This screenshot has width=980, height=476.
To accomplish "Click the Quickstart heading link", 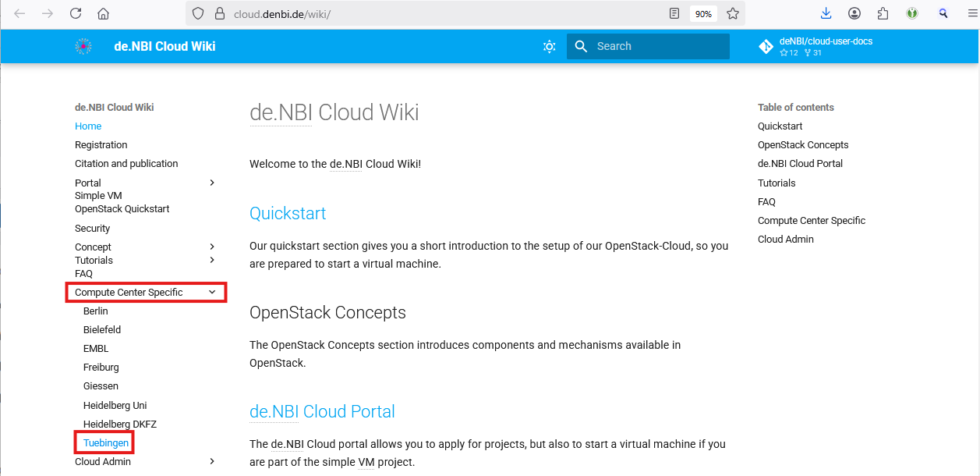I will (288, 214).
